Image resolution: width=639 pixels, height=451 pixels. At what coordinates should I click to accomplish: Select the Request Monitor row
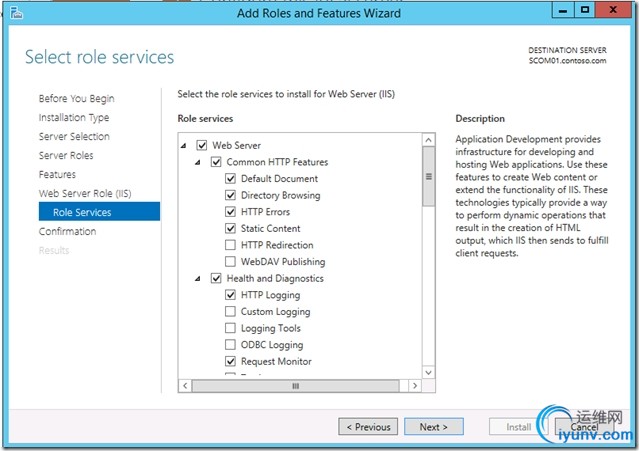click(x=276, y=361)
